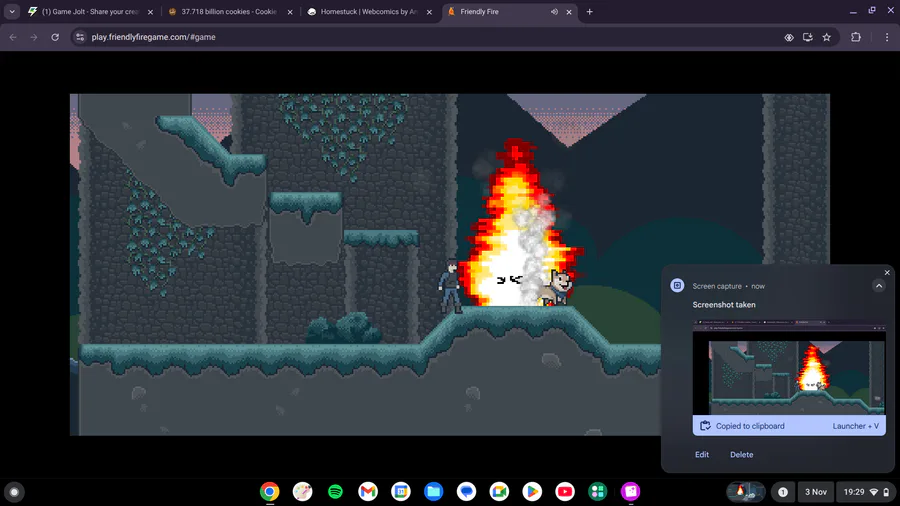Open recent screenshot in holding space tray
This screenshot has height=506, width=900.
pyautogui.click(x=746, y=492)
